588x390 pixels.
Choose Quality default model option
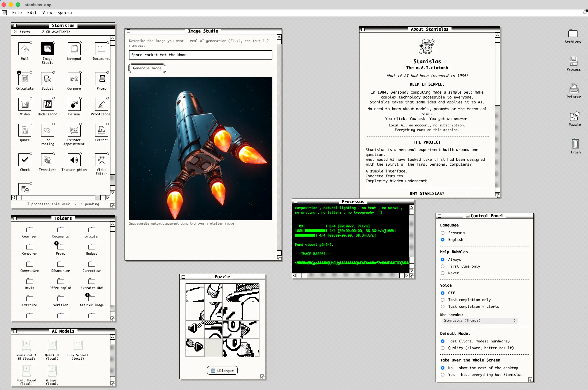coord(443,348)
